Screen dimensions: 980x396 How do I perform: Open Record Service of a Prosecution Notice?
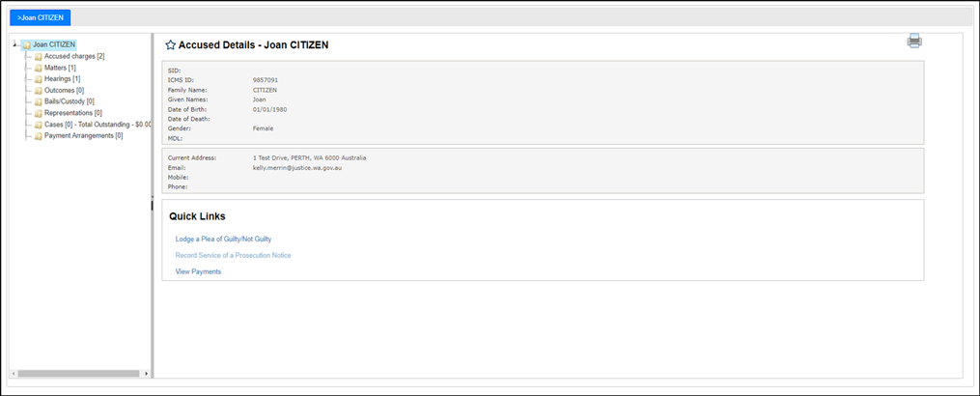pos(233,255)
